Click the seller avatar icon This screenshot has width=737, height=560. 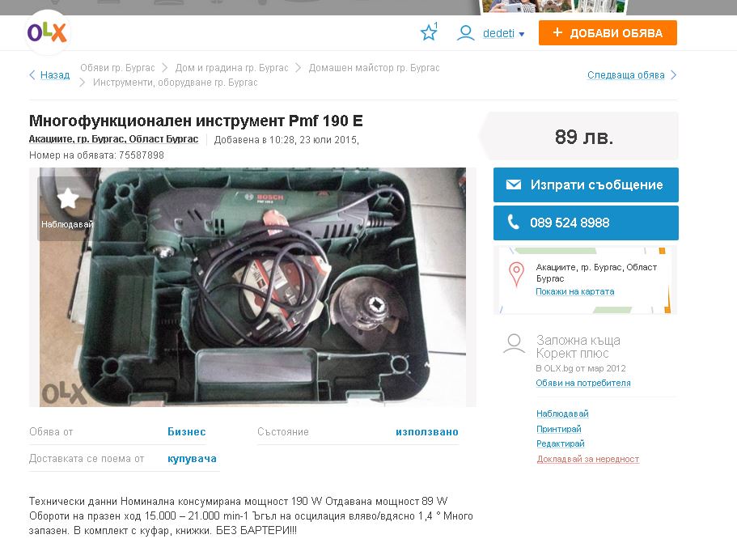coord(515,344)
